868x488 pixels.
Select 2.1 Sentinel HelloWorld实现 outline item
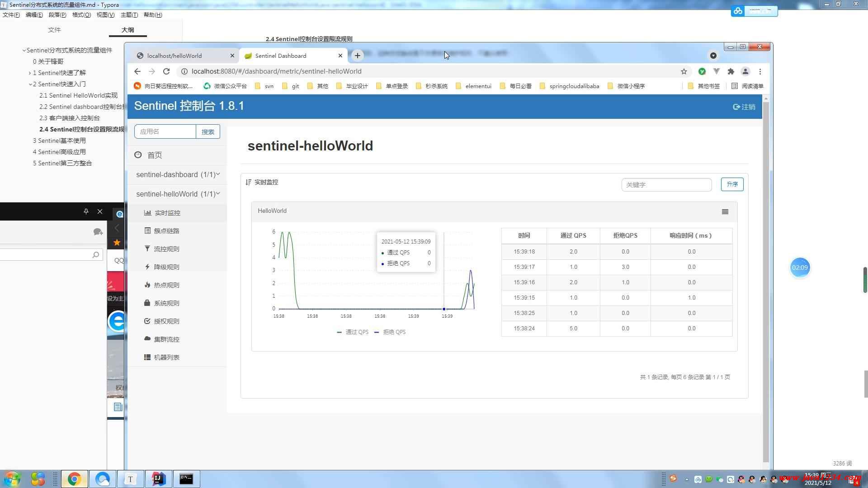[78, 95]
